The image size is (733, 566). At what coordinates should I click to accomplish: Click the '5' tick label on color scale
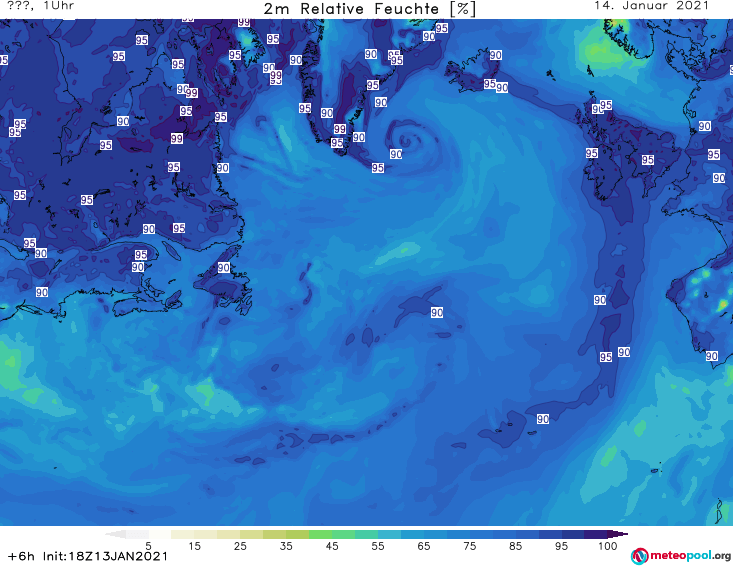pyautogui.click(x=148, y=546)
